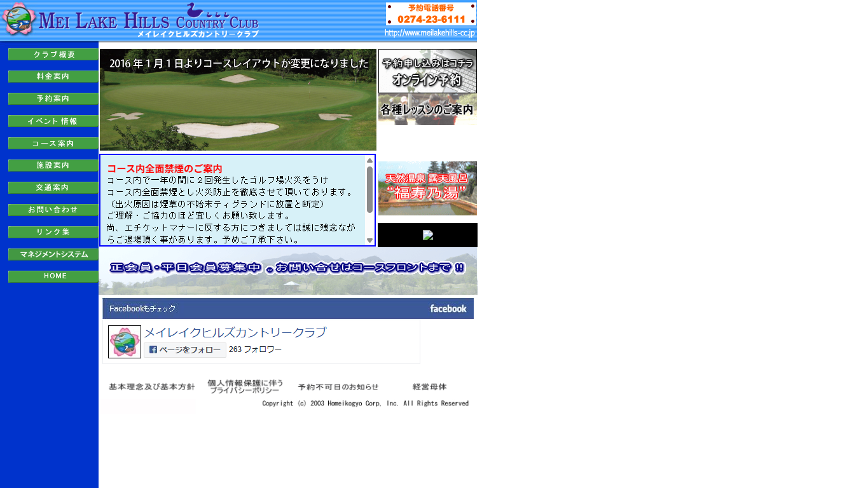The image size is (868, 488).
Task: Open the クラブ概要 menu button
Action: click(x=53, y=55)
